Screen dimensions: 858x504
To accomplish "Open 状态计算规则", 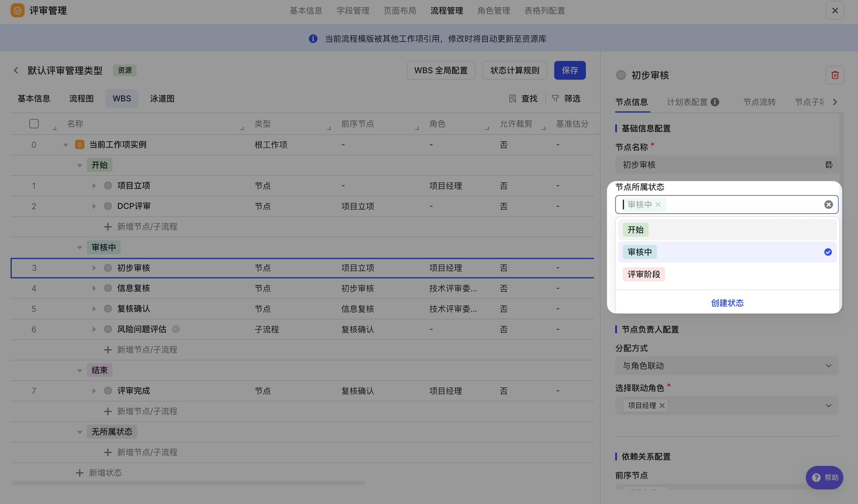I will click(514, 70).
